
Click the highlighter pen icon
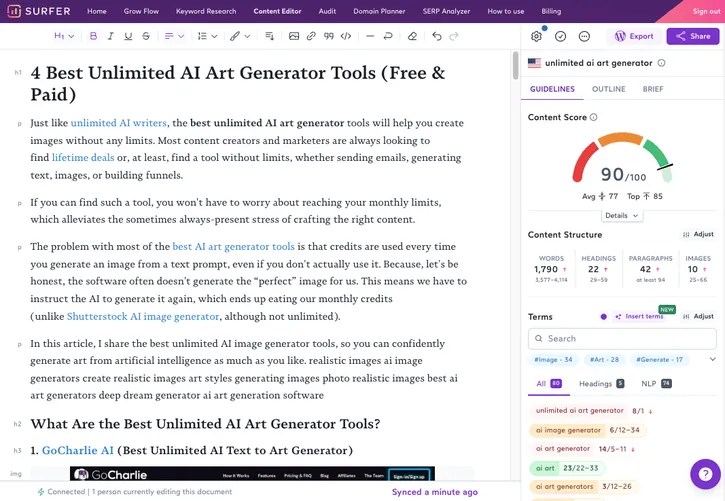[x=235, y=36]
